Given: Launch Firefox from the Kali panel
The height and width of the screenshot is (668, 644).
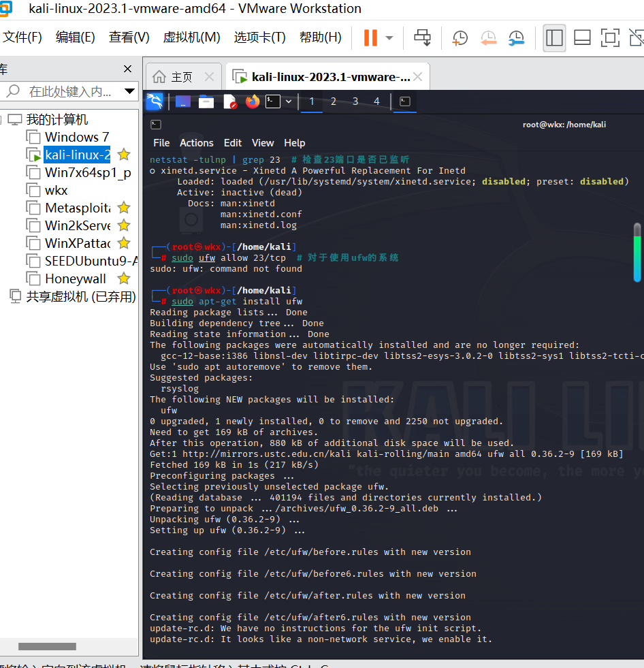Looking at the screenshot, I should click(x=253, y=101).
